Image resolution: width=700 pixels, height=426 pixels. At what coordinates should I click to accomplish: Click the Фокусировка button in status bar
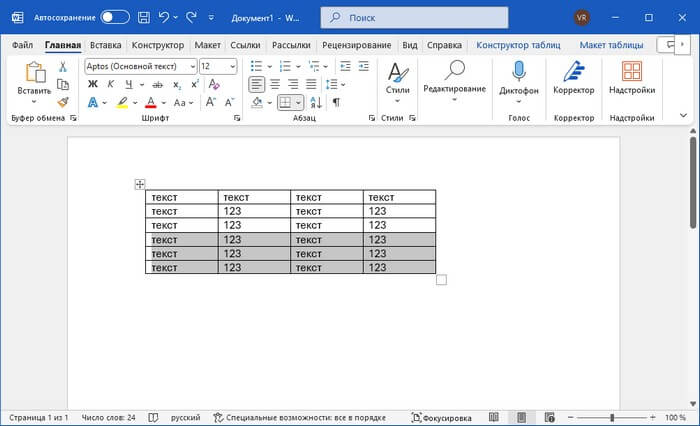click(442, 417)
